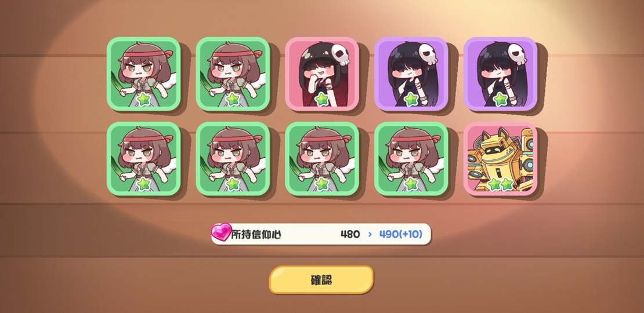Select second green headband girl card, bottom row
The height and width of the screenshot is (313, 644).
pyautogui.click(x=233, y=158)
